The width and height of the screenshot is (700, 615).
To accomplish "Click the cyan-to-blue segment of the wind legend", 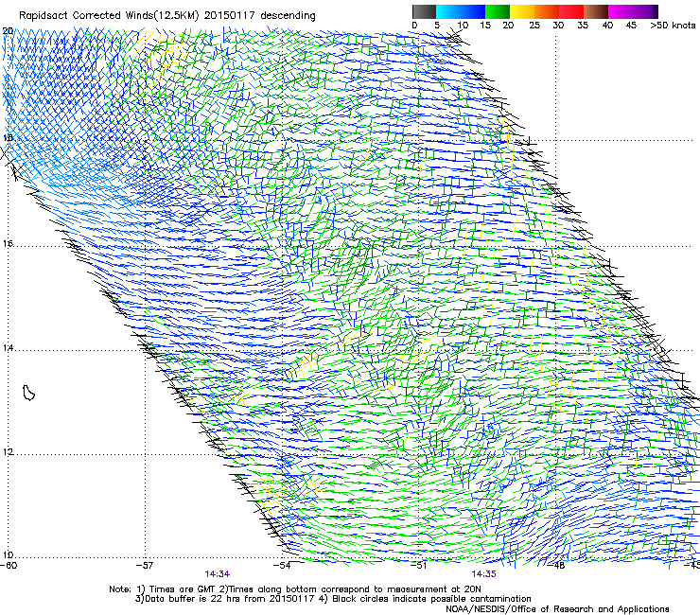I will 461,11.
